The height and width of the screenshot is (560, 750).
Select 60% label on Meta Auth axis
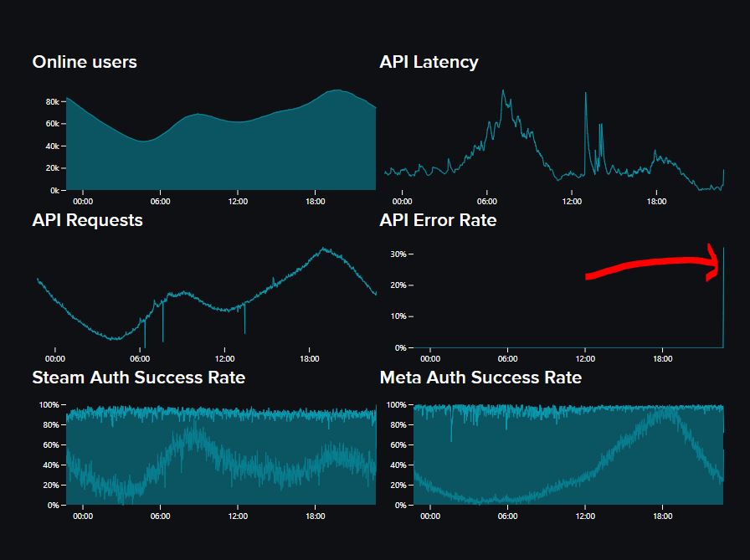coord(398,445)
